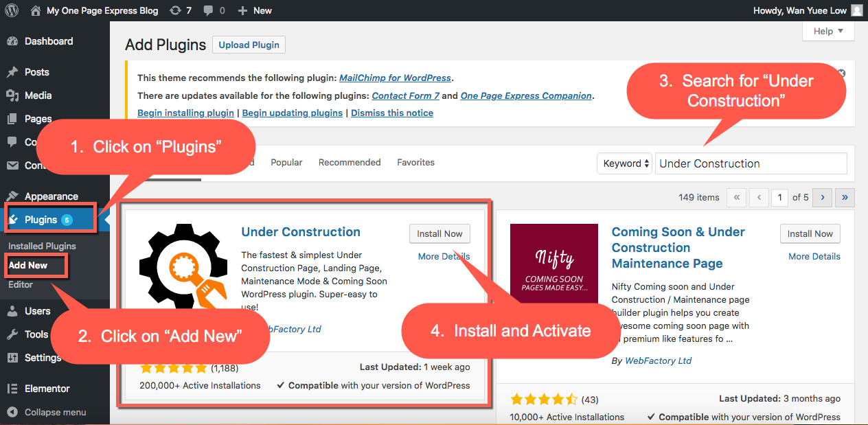
Task: Click the Pages sidebar icon
Action: click(12, 119)
